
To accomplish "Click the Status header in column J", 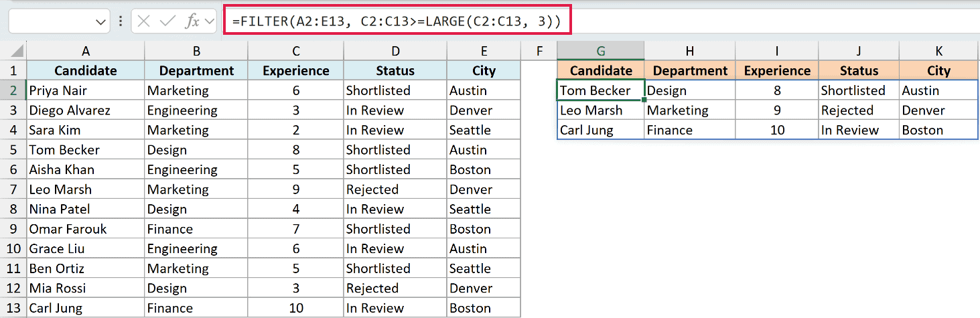I will pyautogui.click(x=859, y=70).
